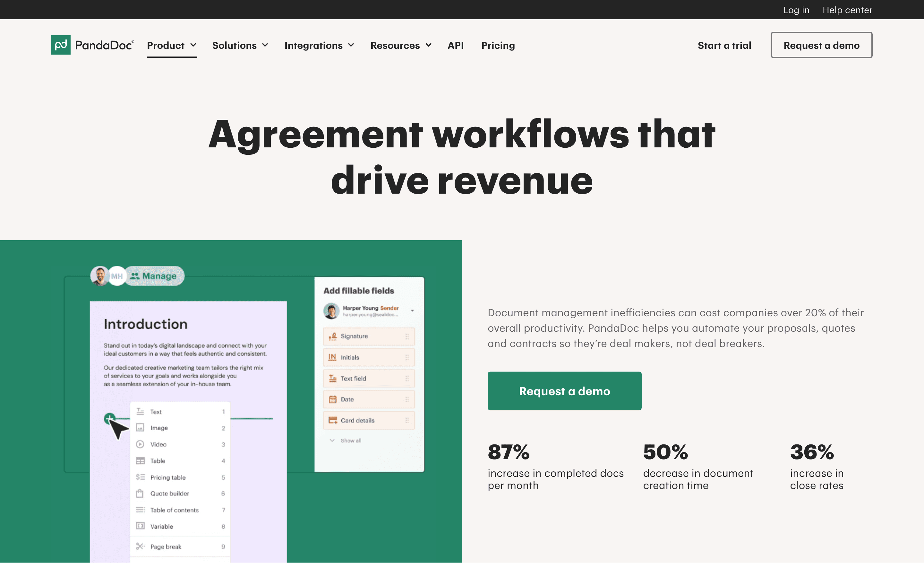This screenshot has width=924, height=578.
Task: Select the Text field icon
Action: [333, 379]
